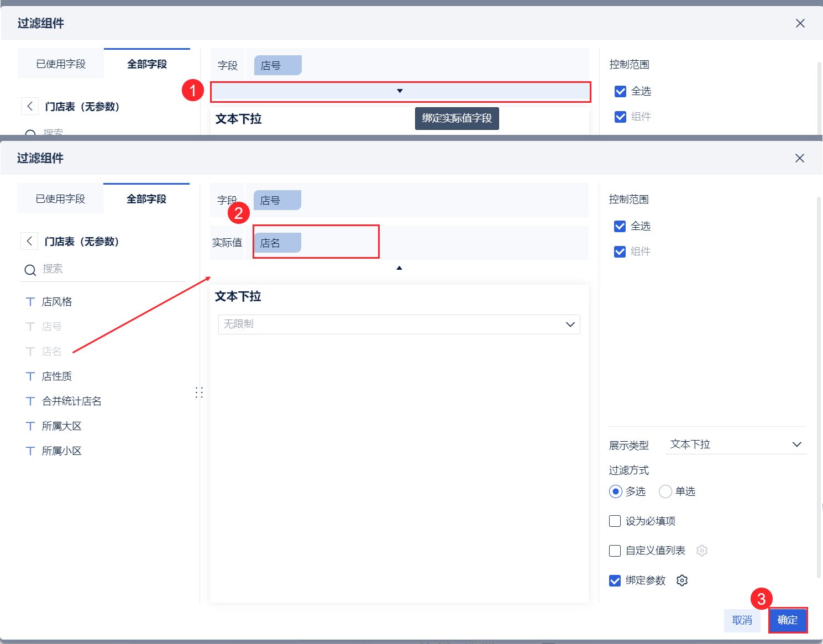Click the 店名 tag in 实际值 row
The width and height of the screenshot is (823, 644).
click(277, 243)
